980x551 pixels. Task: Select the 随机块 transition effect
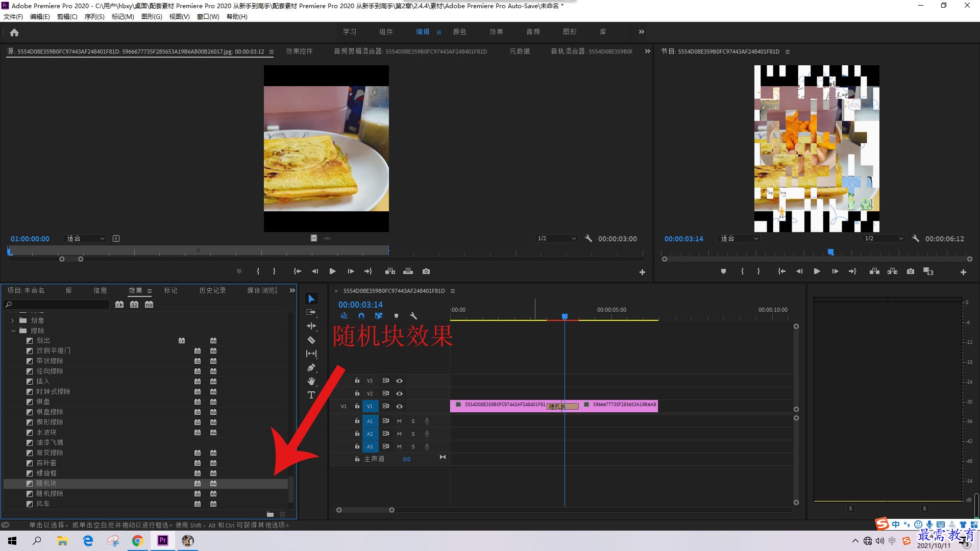coord(145,483)
